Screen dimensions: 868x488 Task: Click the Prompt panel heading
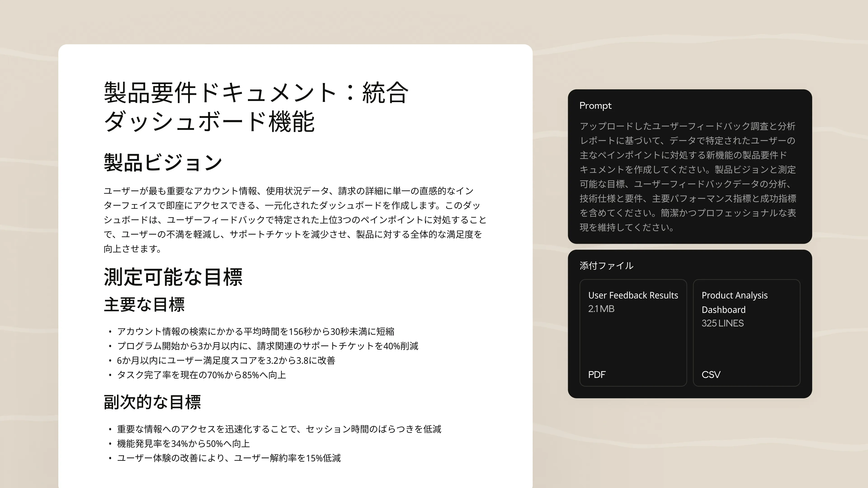click(x=595, y=106)
